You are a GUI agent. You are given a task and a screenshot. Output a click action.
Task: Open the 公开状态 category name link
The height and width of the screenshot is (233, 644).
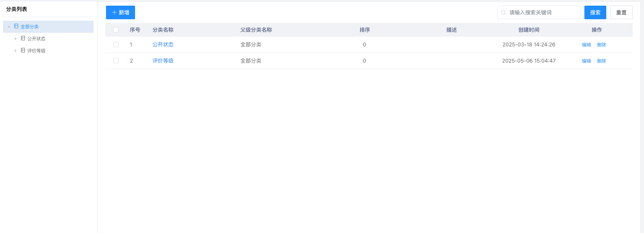pyautogui.click(x=163, y=44)
